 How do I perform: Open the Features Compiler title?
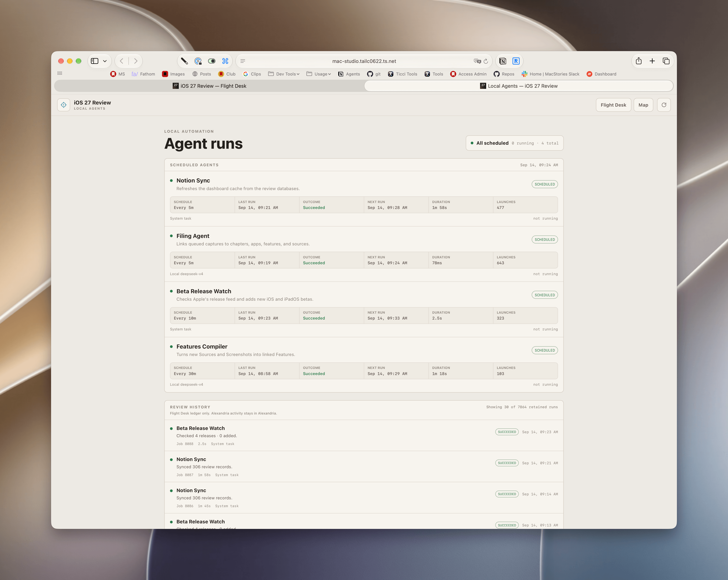pos(202,347)
